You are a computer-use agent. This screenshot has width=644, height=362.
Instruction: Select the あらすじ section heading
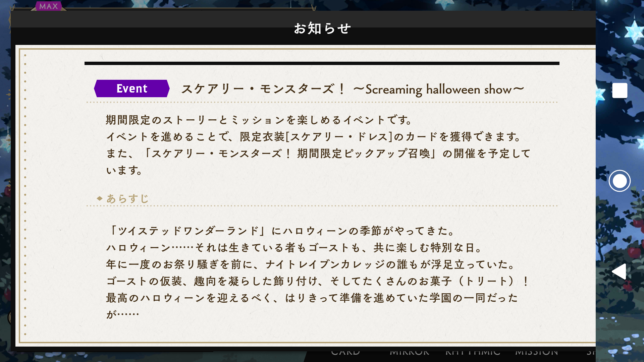click(127, 199)
